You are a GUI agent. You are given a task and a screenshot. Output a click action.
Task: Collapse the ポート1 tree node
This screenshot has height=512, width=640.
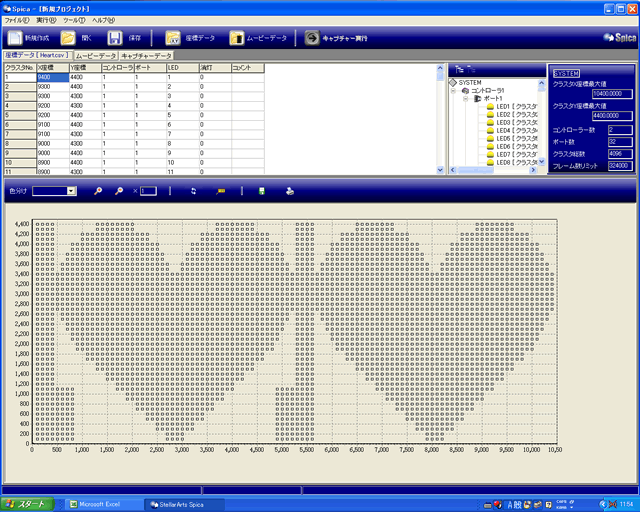point(467,99)
